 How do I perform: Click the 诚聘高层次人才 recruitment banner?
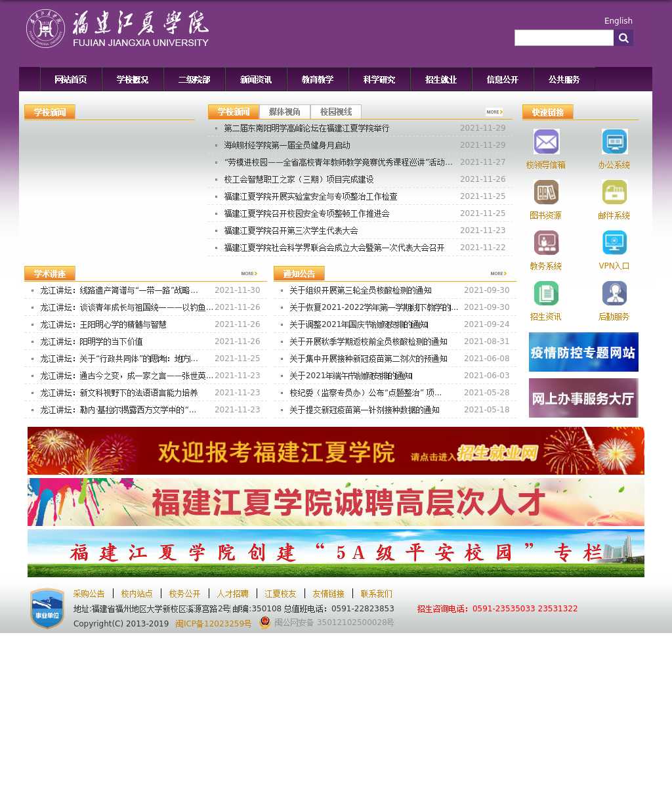[x=336, y=502]
